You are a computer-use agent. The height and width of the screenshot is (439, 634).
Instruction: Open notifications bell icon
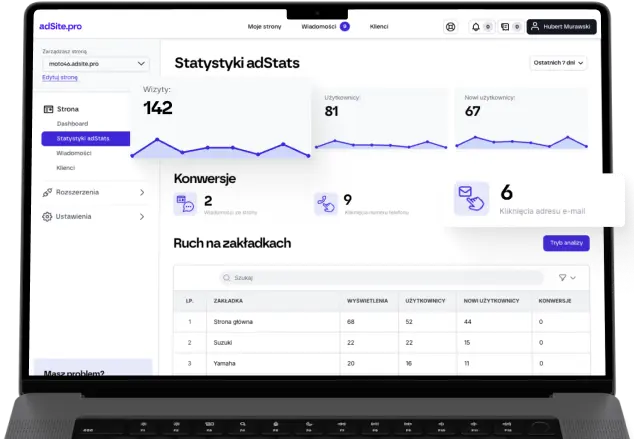[x=475, y=27]
